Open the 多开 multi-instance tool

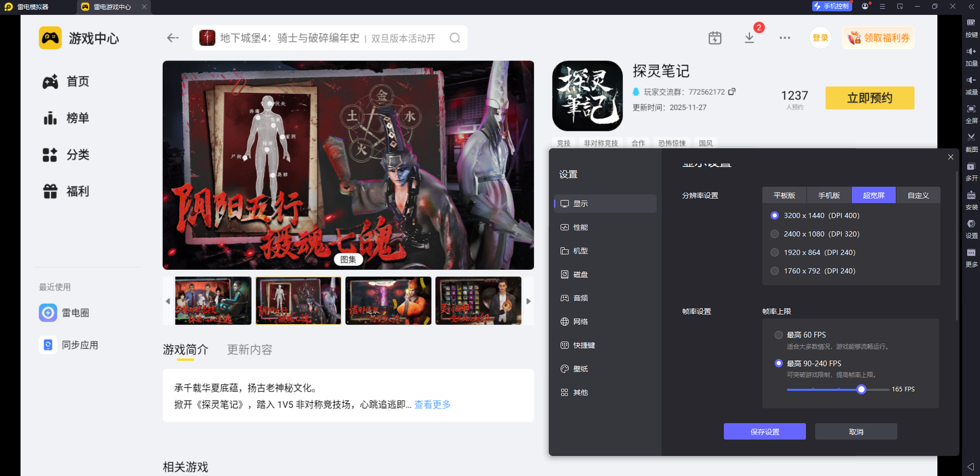[971, 171]
